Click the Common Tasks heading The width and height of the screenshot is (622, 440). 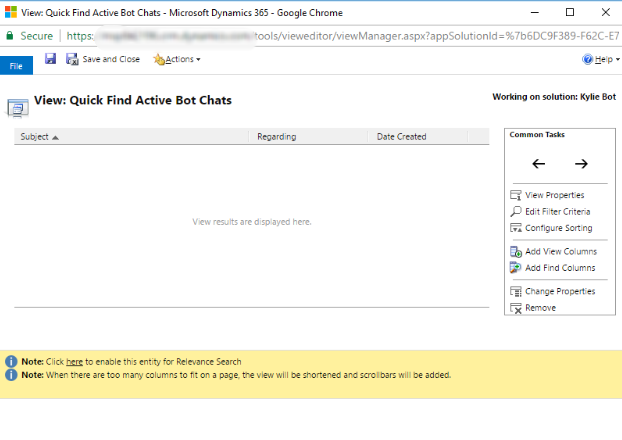pyautogui.click(x=537, y=134)
